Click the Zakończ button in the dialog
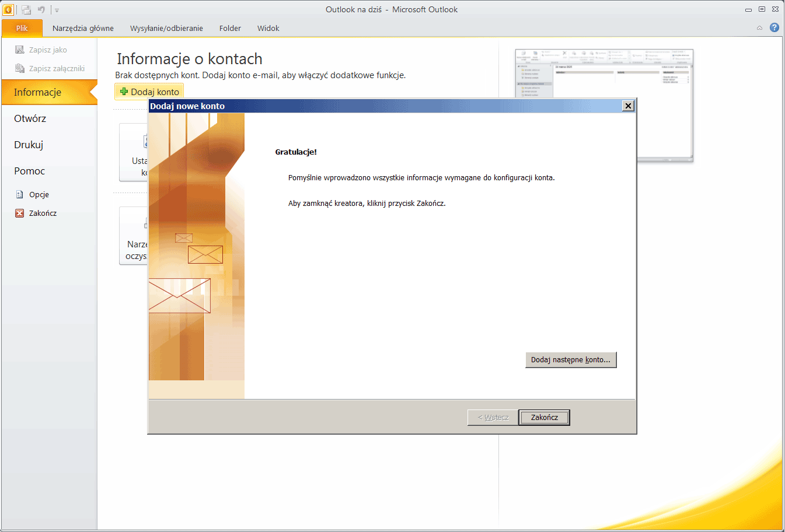 (x=545, y=418)
